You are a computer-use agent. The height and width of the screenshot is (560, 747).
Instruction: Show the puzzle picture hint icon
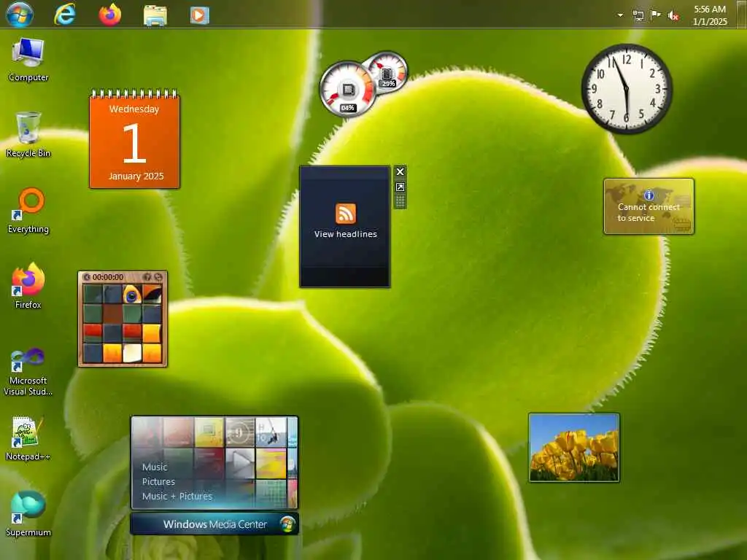coord(147,276)
